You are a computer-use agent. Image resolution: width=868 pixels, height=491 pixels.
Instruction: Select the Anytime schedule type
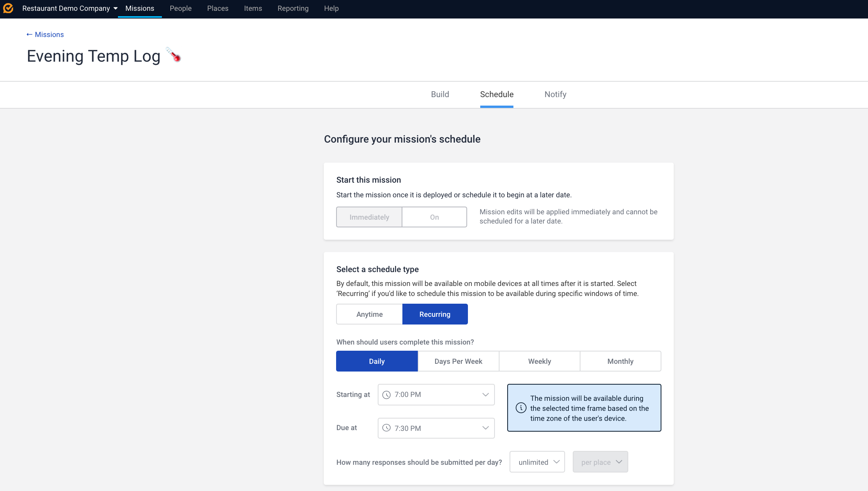click(x=369, y=314)
